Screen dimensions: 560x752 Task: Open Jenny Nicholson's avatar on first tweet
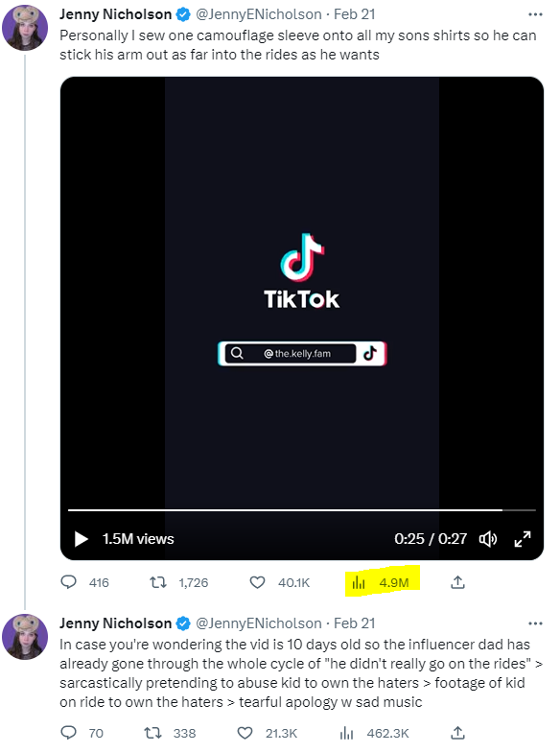(25, 28)
